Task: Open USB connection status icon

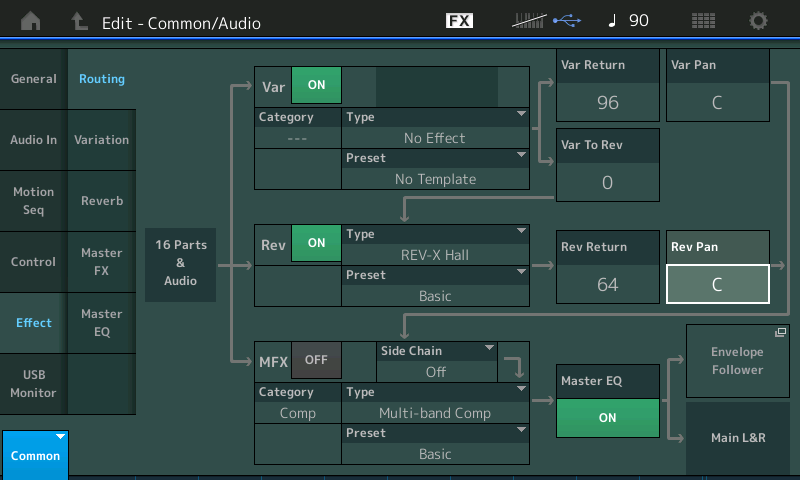Action: click(x=567, y=21)
